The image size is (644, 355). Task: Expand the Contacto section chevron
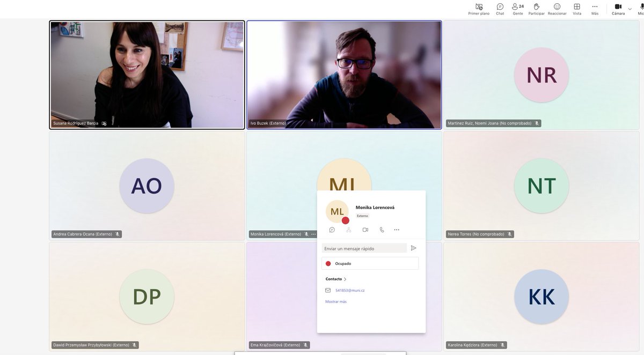(345, 279)
